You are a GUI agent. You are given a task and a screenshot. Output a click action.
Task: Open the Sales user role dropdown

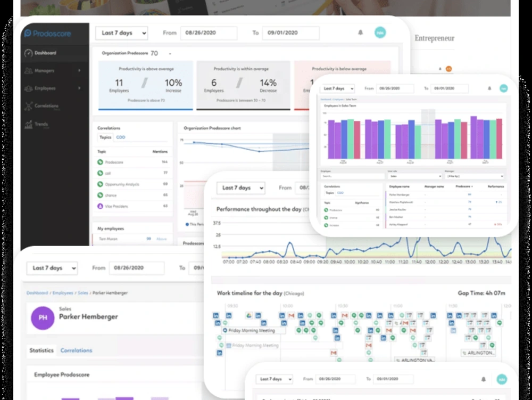point(414,176)
